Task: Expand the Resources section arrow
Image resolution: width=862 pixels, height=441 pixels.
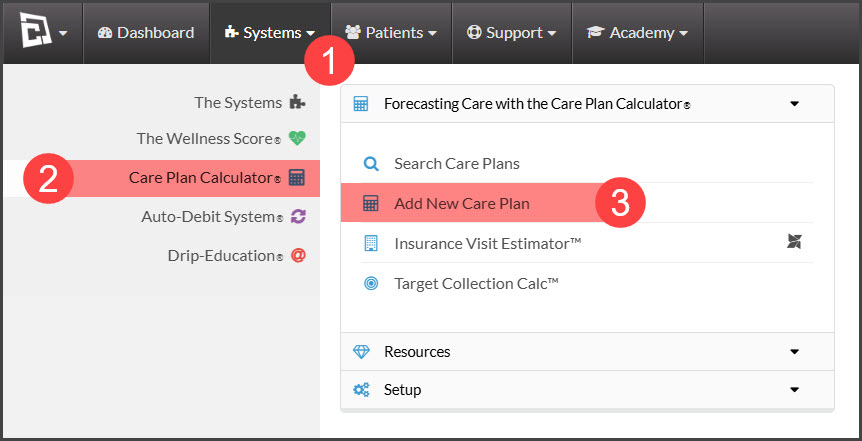Action: pyautogui.click(x=794, y=352)
